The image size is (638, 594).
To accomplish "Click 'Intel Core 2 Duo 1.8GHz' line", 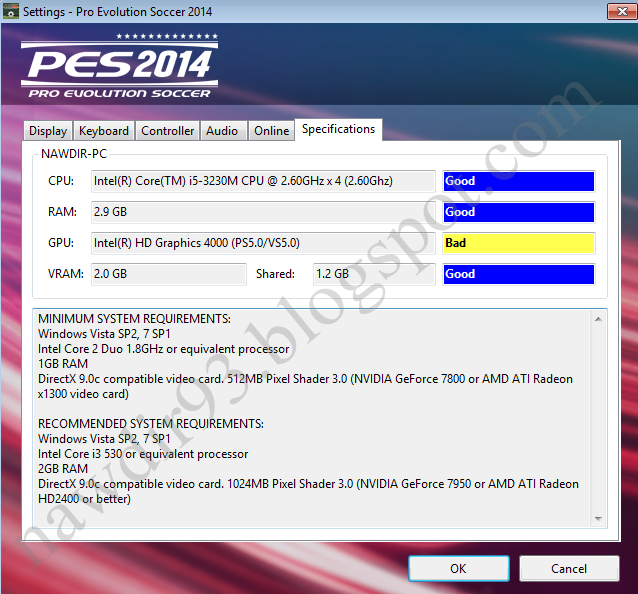I will [163, 349].
